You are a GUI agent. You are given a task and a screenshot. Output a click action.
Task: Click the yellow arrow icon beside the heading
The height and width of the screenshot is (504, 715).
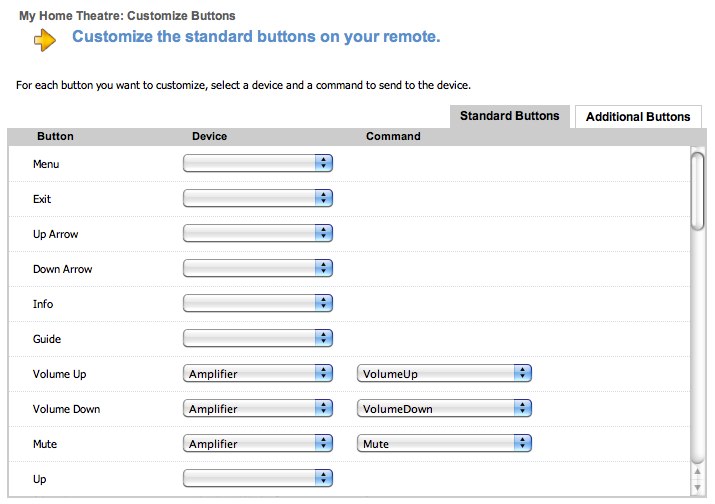point(45,40)
